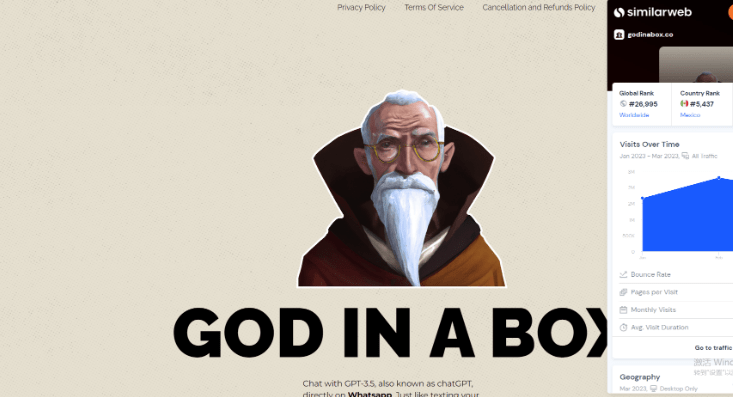This screenshot has height=397, width=733.
Task: Click the Bounce Rate chart icon
Action: (x=623, y=274)
